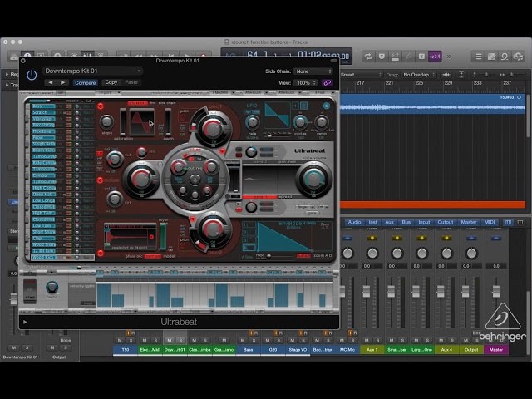Click the Autopunch toolbar icon
This screenshot has width=532, height=399.
coord(395,57)
